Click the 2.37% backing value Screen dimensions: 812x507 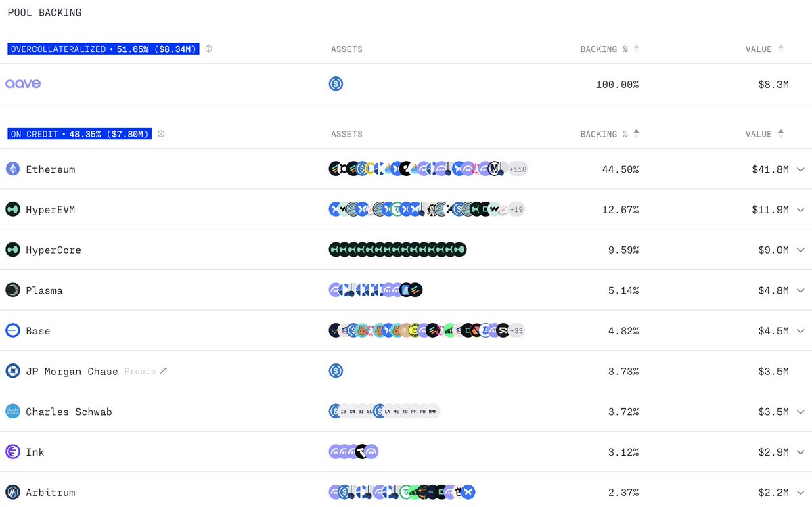tap(623, 492)
